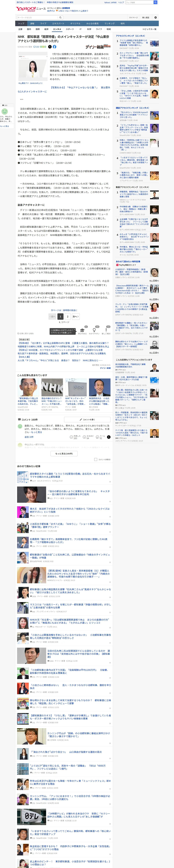Select page 1 in pagination
This screenshot has width=174, height=868.
[60, 316]
